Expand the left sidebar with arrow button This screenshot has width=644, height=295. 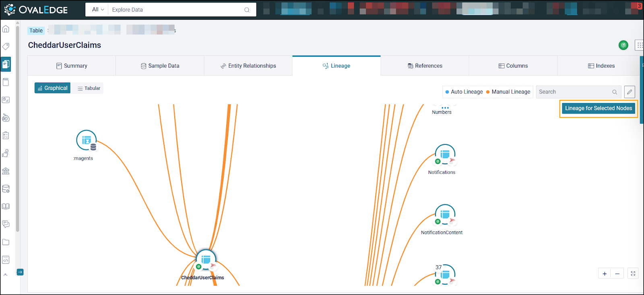(x=20, y=272)
